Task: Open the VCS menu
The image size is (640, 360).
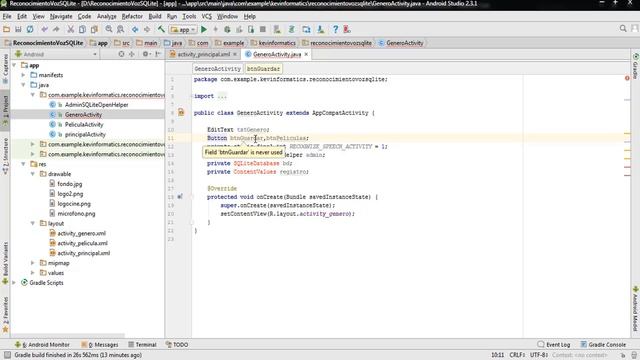Action: (207, 17)
